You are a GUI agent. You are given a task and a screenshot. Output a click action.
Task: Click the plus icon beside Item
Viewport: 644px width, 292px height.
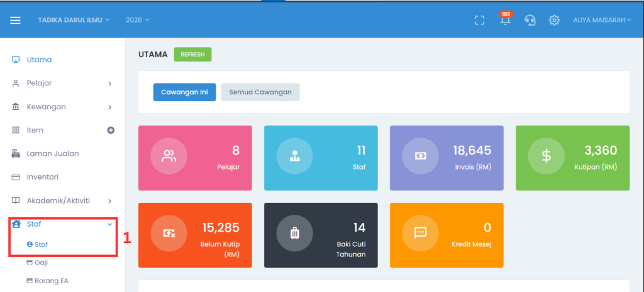coord(111,131)
